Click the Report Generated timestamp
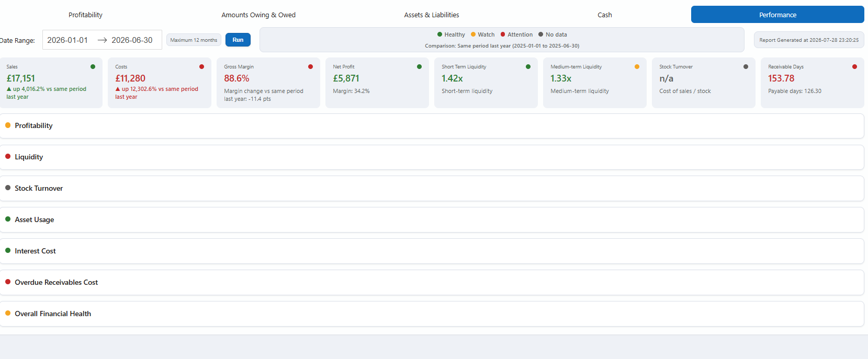The width and height of the screenshot is (868, 359). click(x=809, y=40)
